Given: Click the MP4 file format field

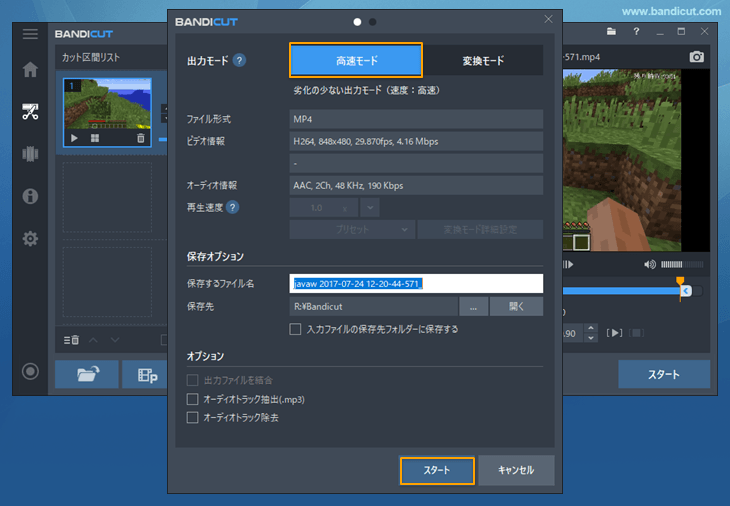Looking at the screenshot, I should click(x=416, y=119).
